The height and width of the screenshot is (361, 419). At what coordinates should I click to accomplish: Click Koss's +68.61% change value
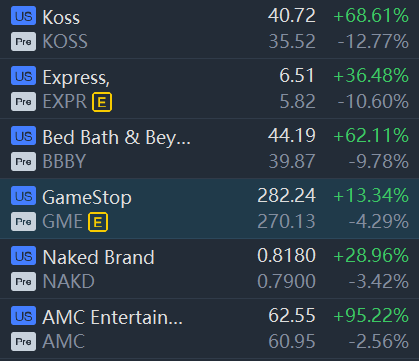coord(371,16)
